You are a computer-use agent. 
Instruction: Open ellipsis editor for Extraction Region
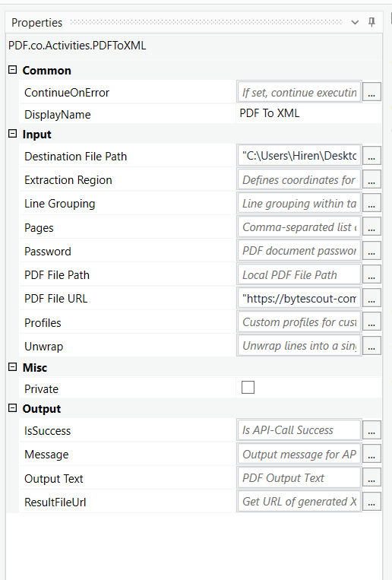click(x=371, y=179)
